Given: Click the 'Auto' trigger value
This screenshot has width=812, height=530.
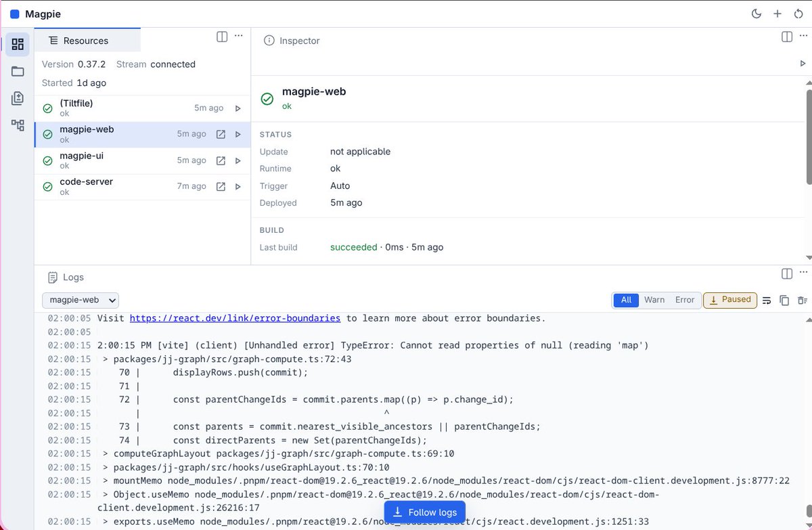Looking at the screenshot, I should click(340, 185).
